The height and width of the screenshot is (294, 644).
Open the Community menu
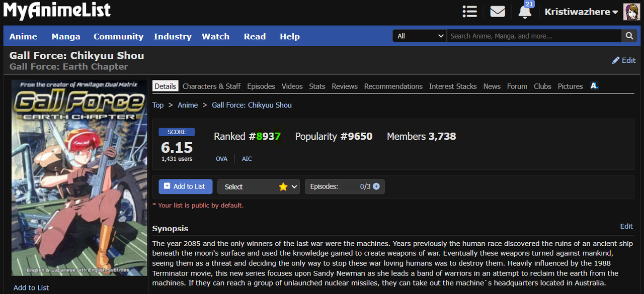coord(118,36)
